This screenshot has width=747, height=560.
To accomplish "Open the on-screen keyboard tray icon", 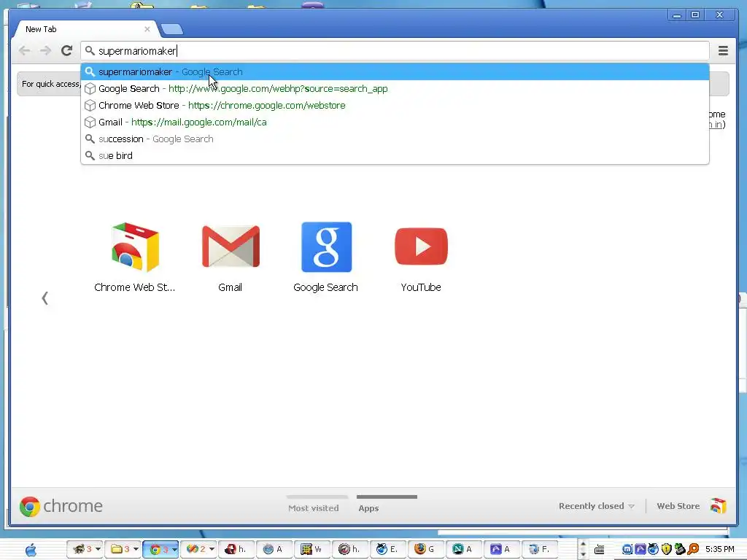I will click(600, 550).
